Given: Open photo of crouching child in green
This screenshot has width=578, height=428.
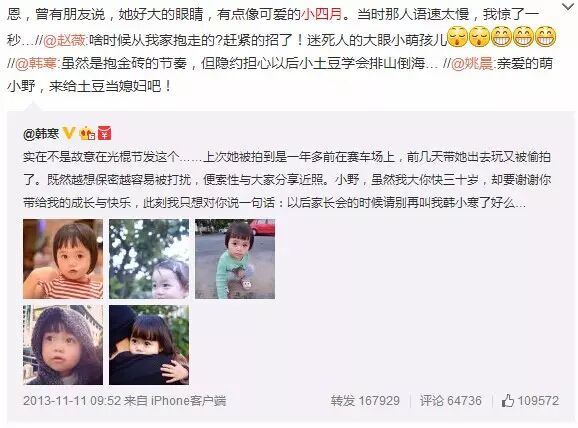Looking at the screenshot, I should [x=235, y=259].
